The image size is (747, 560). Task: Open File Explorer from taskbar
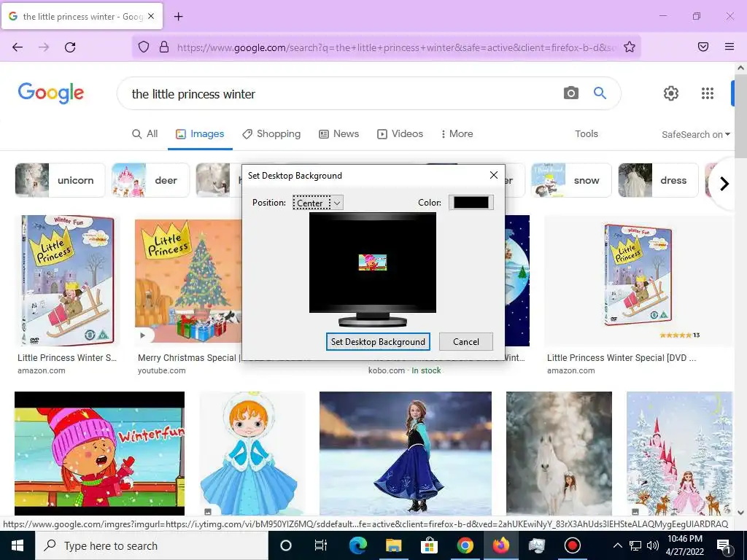coord(393,545)
